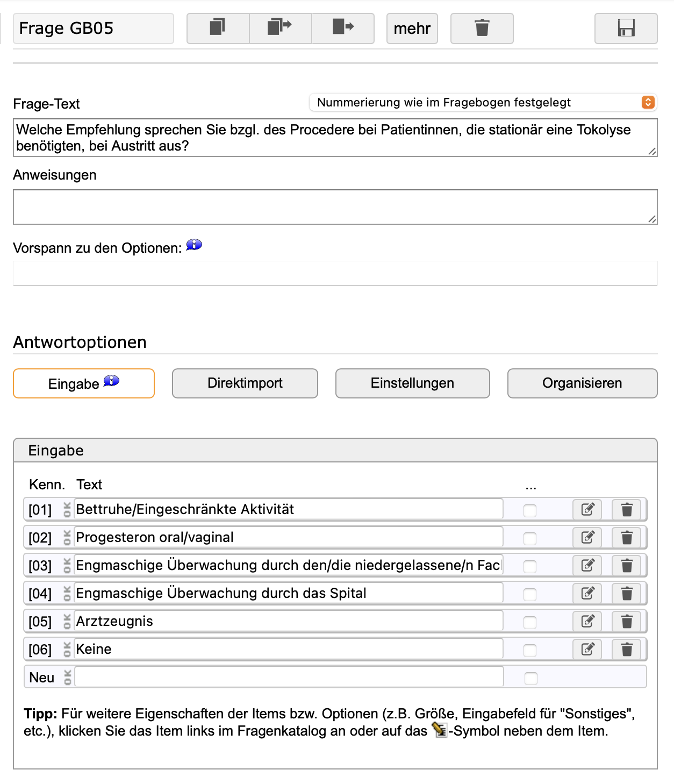
Task: Delete option 04 Spital with trash icon
Action: [x=627, y=594]
